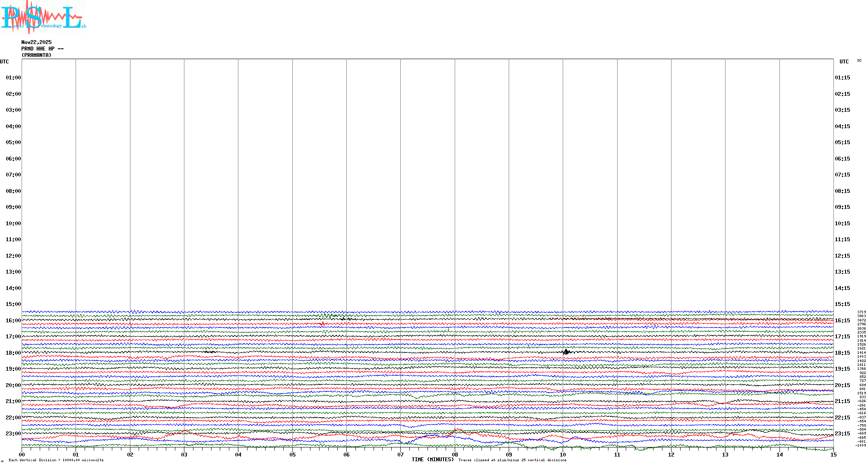The image size is (868, 466).
Task: Click the traces clipped footnote text
Action: click(x=512, y=460)
